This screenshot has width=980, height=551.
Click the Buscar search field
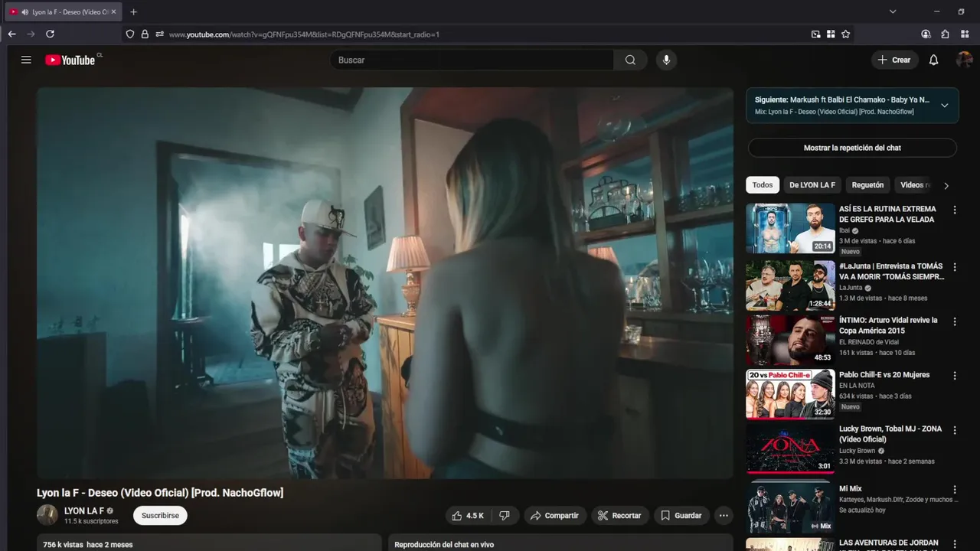pyautogui.click(x=472, y=60)
